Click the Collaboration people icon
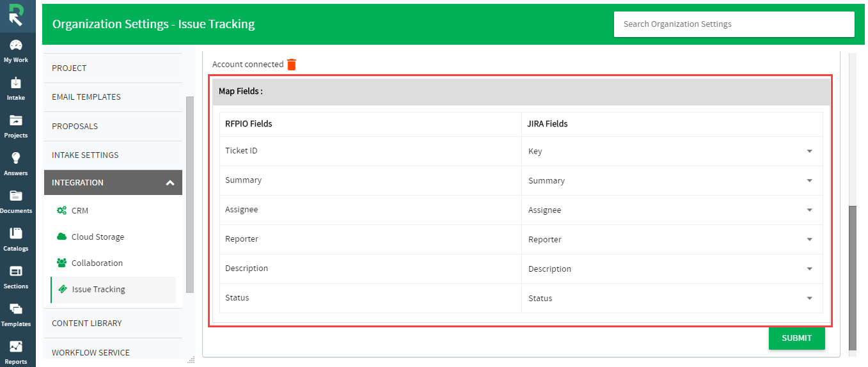The image size is (868, 367). [x=61, y=263]
